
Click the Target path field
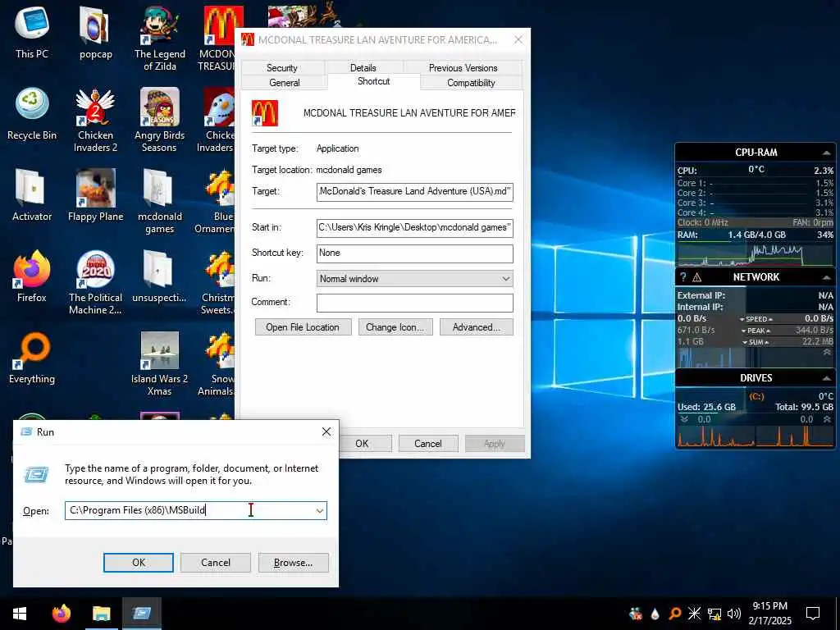click(414, 191)
